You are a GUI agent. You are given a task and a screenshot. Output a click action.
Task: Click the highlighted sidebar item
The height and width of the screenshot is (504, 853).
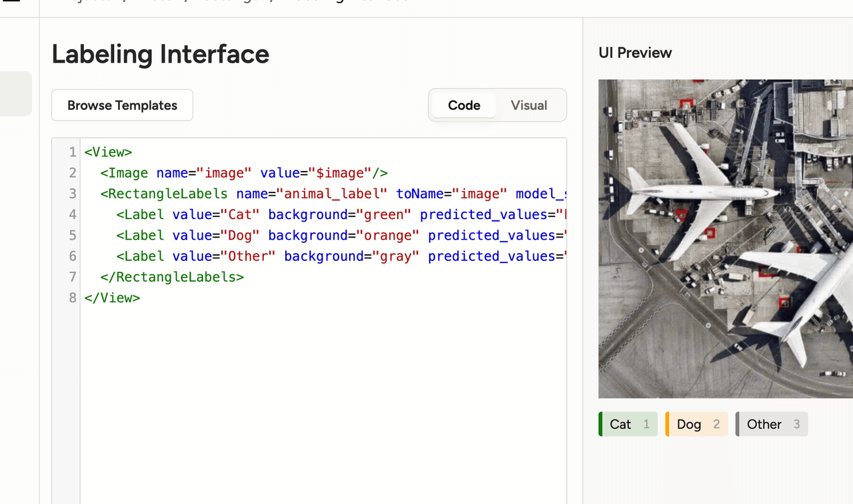(16, 94)
